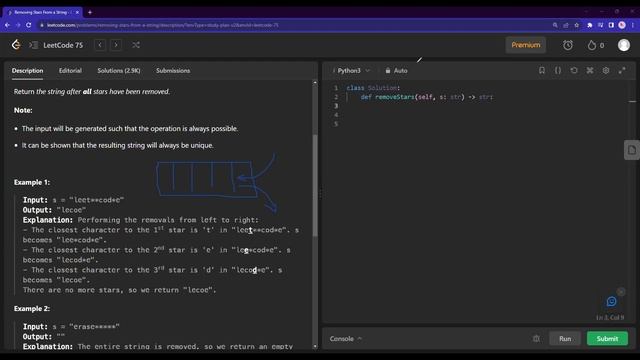Click the Example 1 input string "leet**cod*e"
The height and width of the screenshot is (360, 640).
[97, 200]
